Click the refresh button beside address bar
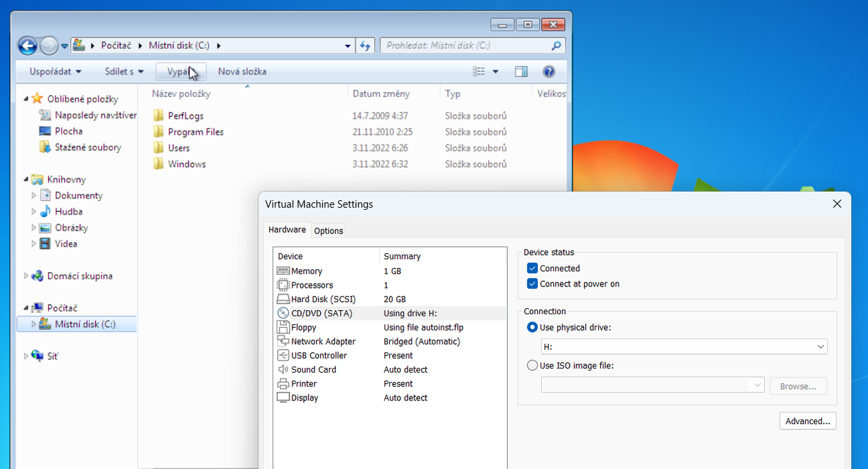 [x=365, y=45]
